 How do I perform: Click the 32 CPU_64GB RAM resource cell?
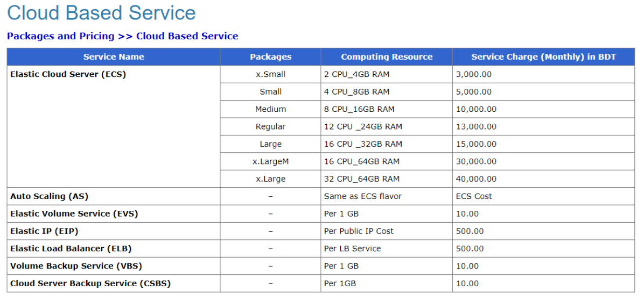coord(362,179)
